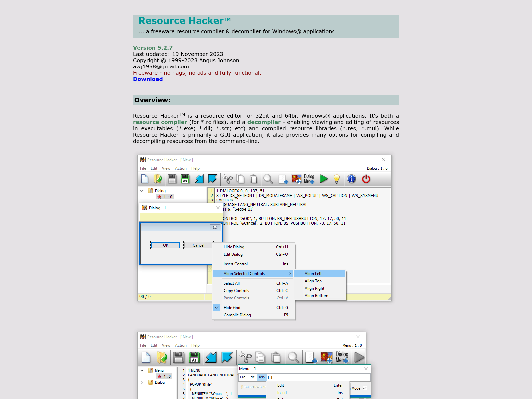
Task: Select Align Left in submenu
Action: pos(320,274)
